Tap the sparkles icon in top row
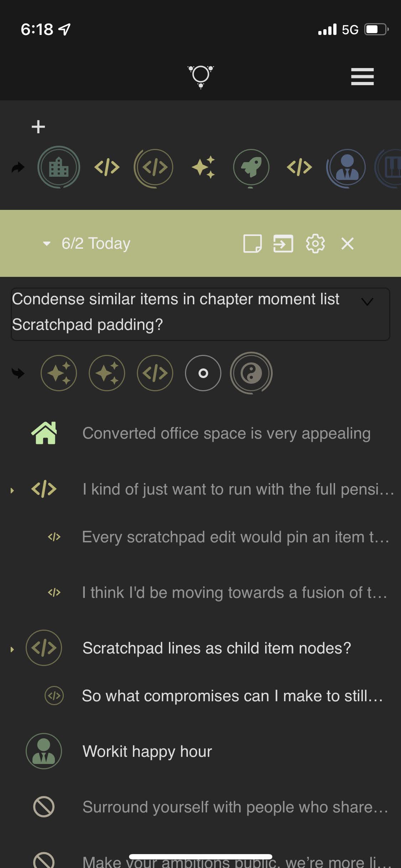 pyautogui.click(x=203, y=167)
